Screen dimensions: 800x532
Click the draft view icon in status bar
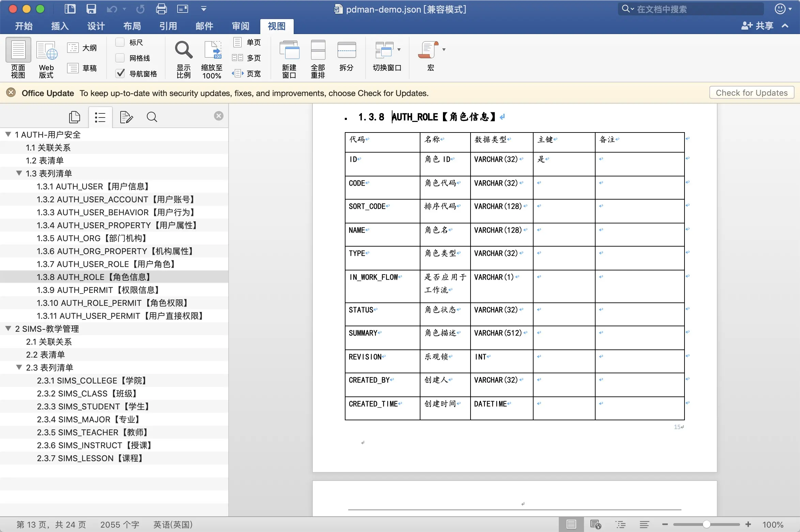point(644,525)
